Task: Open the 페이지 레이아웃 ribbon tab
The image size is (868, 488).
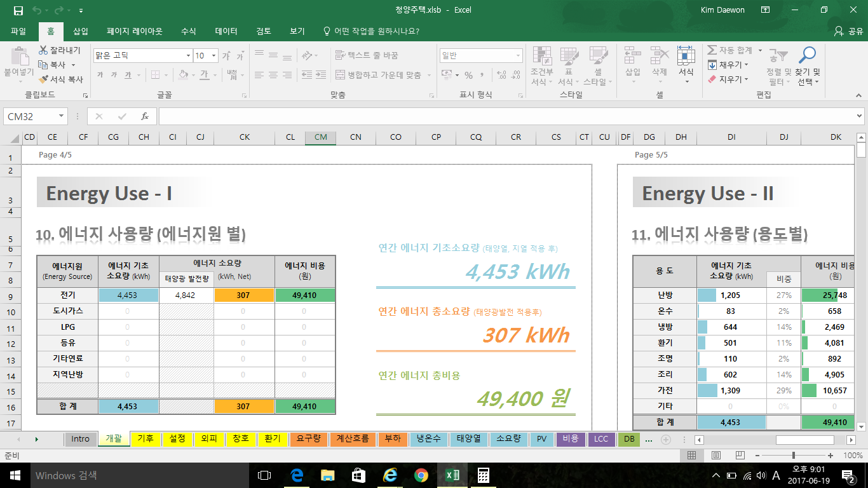Action: (x=134, y=31)
